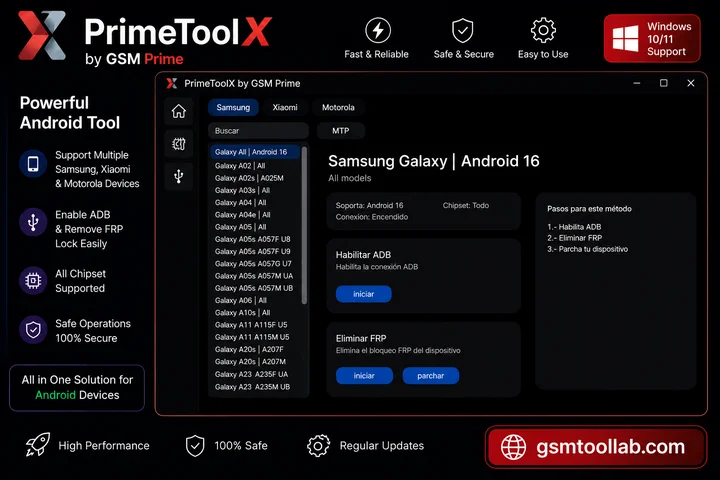The image size is (720, 480).
Task: Select Galaxy A10s | All
Action: click(255, 313)
